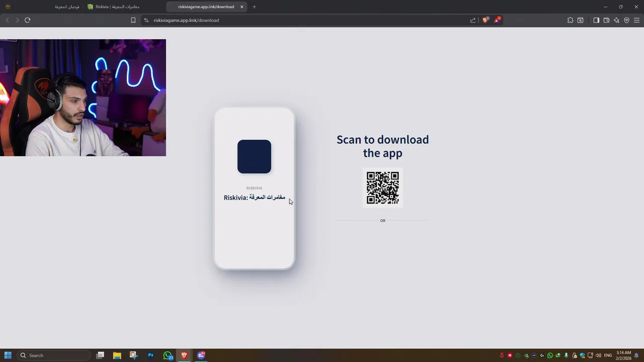Open the notifications bell
Screen dimensions: 644x362
click(x=636, y=355)
